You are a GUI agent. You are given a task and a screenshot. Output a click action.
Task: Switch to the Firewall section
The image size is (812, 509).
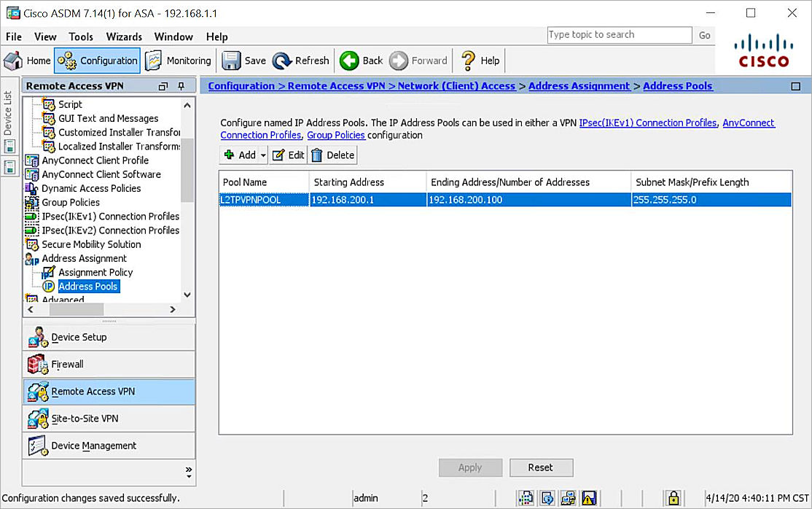(67, 364)
